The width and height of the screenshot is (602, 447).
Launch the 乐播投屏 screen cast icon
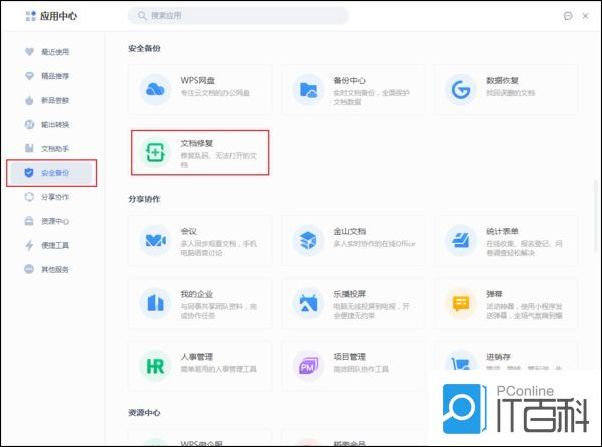tap(308, 303)
